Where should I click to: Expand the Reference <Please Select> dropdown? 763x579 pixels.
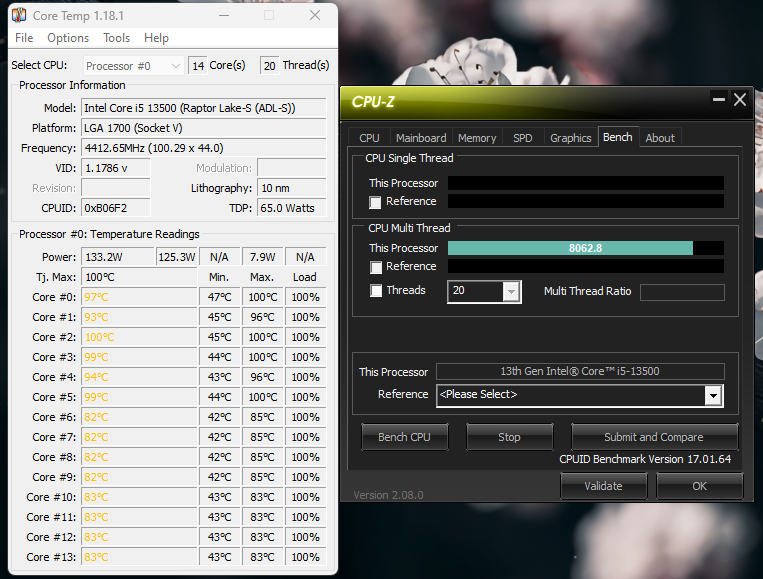pos(713,396)
